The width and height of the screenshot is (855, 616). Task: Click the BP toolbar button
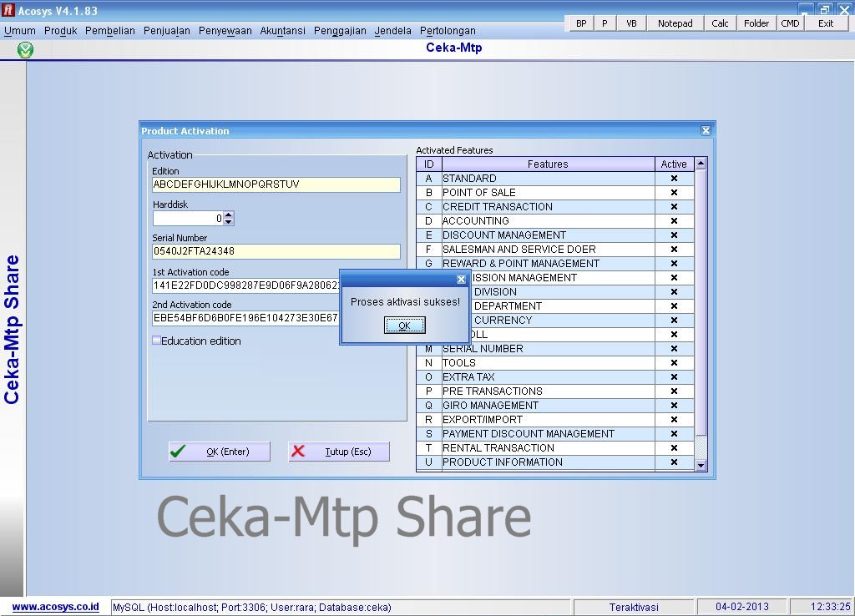coord(581,23)
